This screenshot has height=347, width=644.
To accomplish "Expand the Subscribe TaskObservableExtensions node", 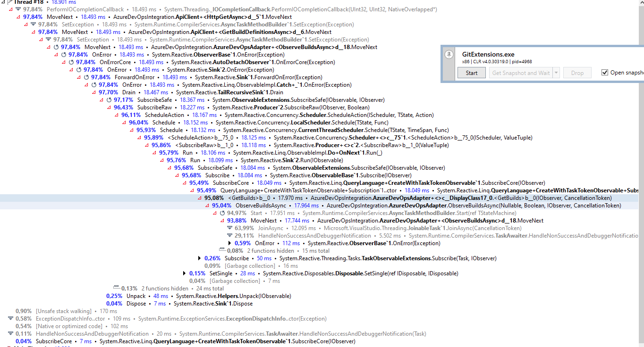I will [x=199, y=258].
